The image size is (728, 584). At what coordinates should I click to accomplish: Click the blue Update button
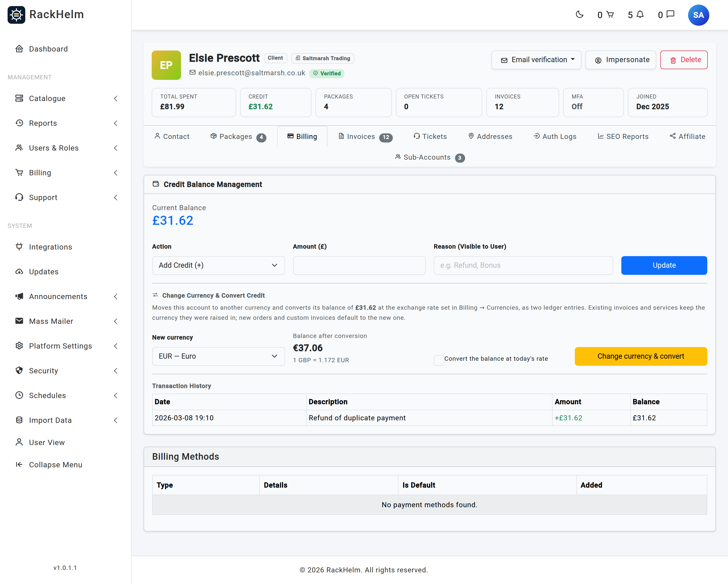pos(664,265)
